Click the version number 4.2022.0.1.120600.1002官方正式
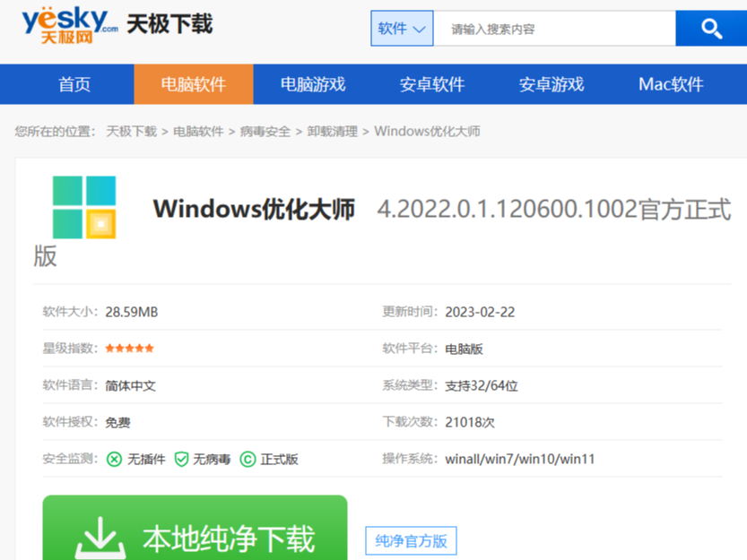Viewport: 747px width, 560px height. pyautogui.click(x=554, y=210)
